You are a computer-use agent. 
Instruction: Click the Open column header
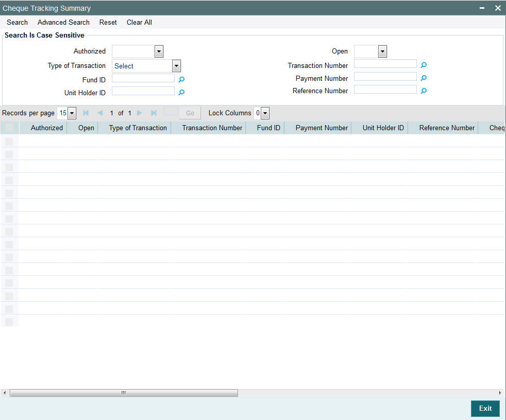point(86,128)
